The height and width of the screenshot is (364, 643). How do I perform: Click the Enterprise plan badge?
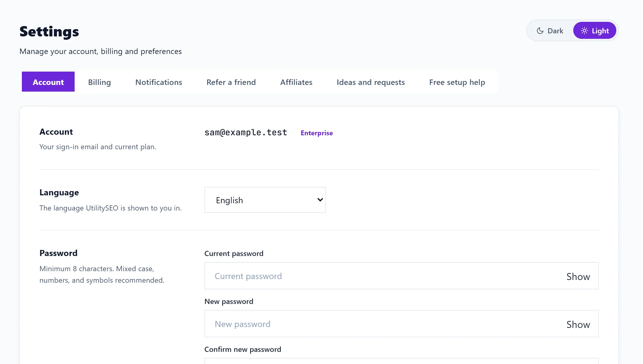[x=317, y=133]
